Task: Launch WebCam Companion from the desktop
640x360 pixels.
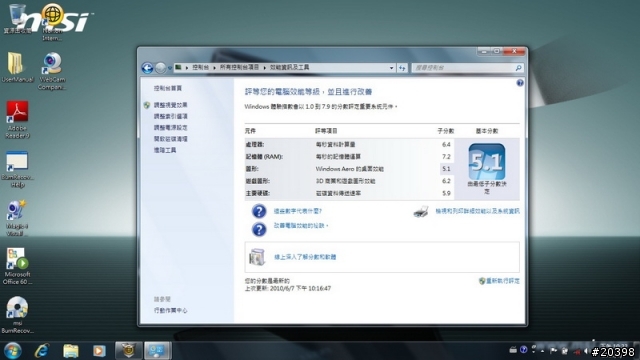Action: 52,71
